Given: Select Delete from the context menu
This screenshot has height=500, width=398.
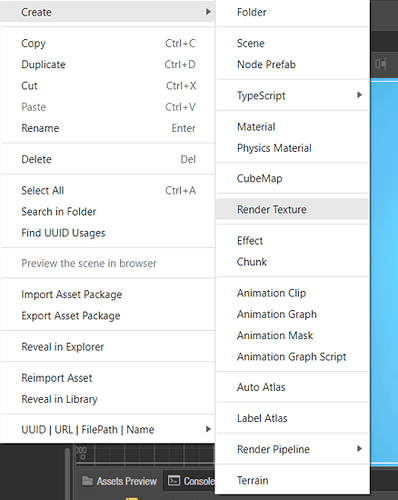Looking at the screenshot, I should point(107,159).
